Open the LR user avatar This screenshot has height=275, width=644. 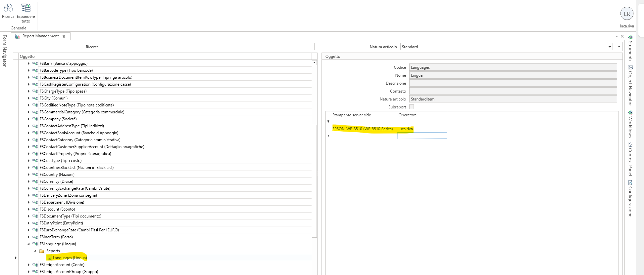(627, 14)
